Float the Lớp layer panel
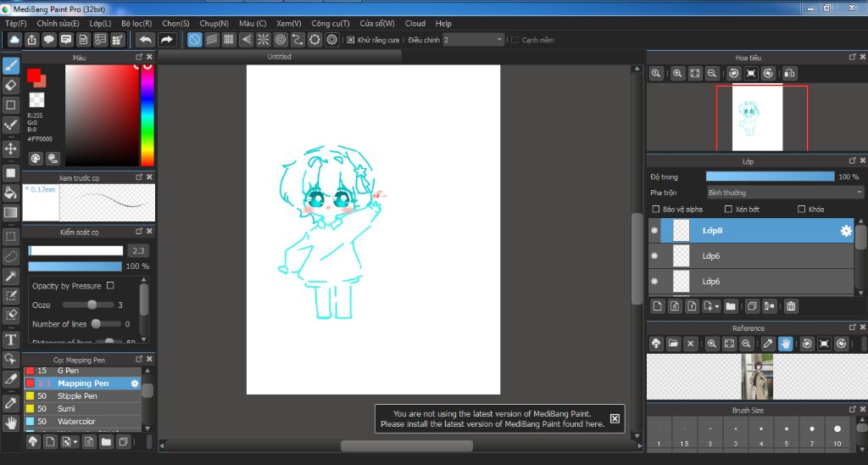 point(852,160)
